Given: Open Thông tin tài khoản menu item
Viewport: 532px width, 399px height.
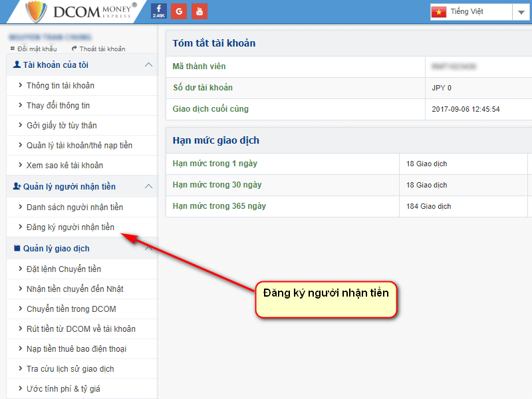Looking at the screenshot, I should tap(60, 85).
